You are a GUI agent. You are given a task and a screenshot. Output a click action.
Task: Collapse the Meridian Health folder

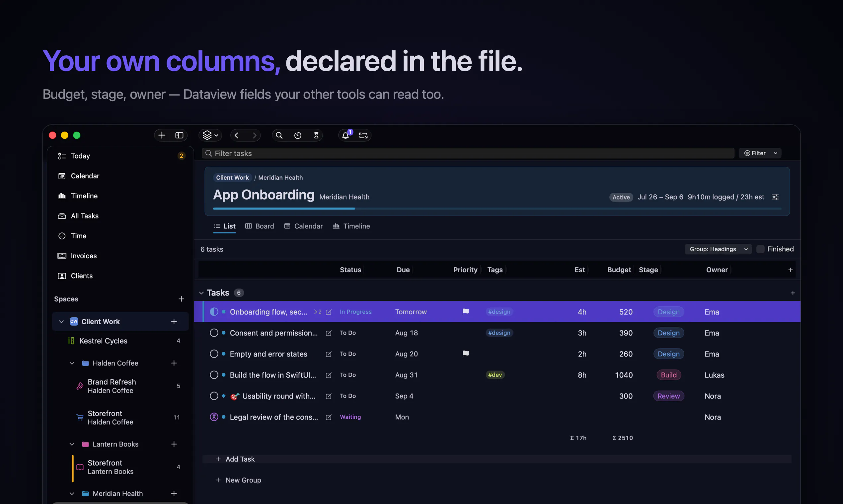pyautogui.click(x=72, y=493)
